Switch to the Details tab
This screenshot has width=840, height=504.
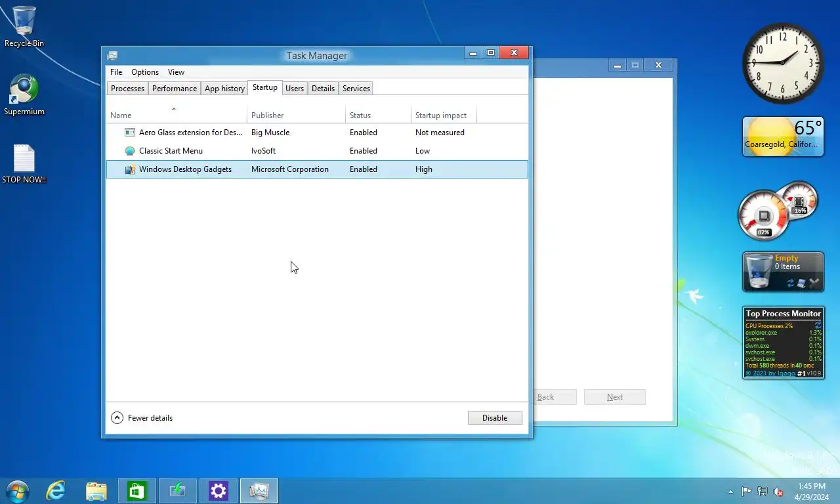(x=323, y=89)
